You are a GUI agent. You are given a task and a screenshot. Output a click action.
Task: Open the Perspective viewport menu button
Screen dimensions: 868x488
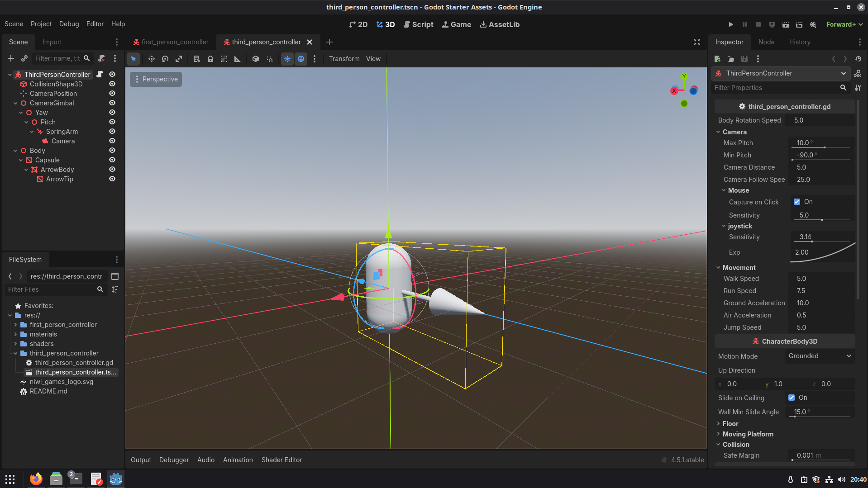pos(156,79)
